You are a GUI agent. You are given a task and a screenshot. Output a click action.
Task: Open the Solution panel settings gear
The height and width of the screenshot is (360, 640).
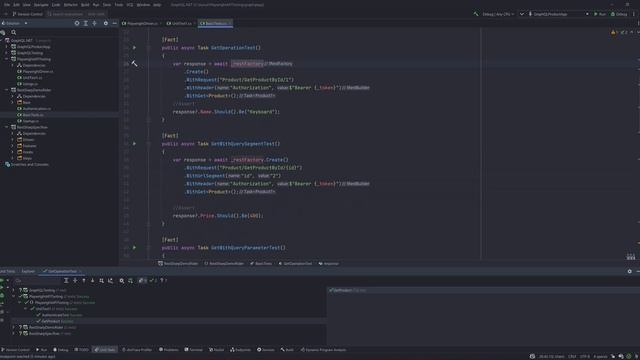[x=106, y=23]
